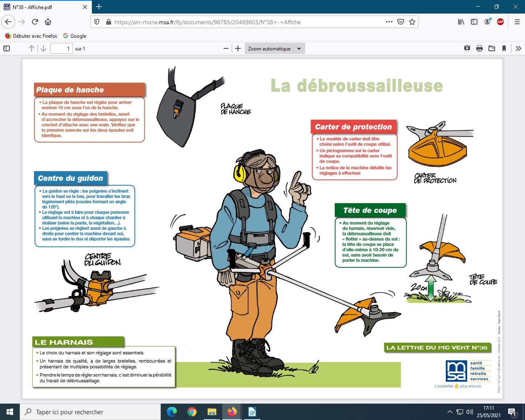The height and width of the screenshot is (420, 525).
Task: Go to next page arrow
Action: (43, 48)
